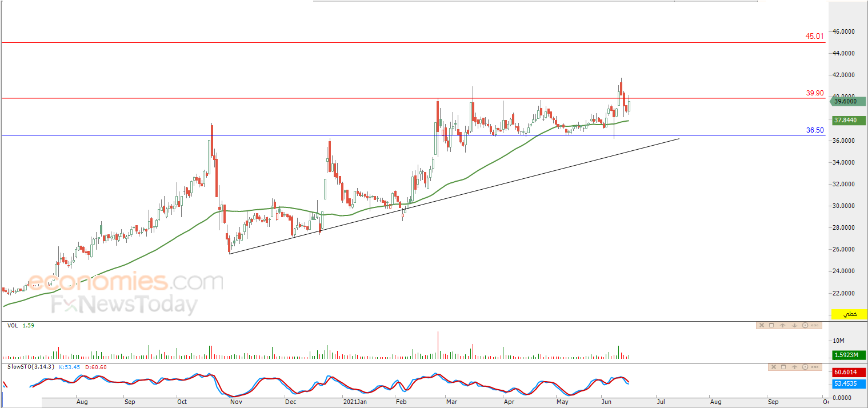This screenshot has height=408, width=868.
Task: Click the Jun label on time axis
Action: point(606,402)
